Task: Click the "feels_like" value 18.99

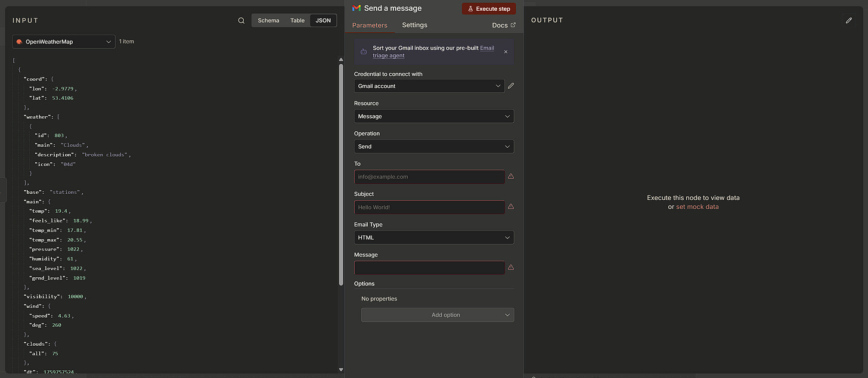Action: pos(80,221)
